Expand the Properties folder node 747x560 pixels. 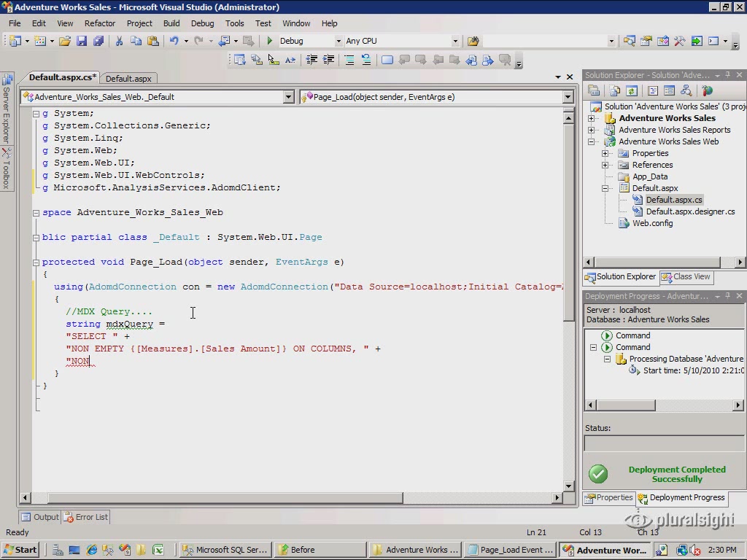pyautogui.click(x=605, y=153)
